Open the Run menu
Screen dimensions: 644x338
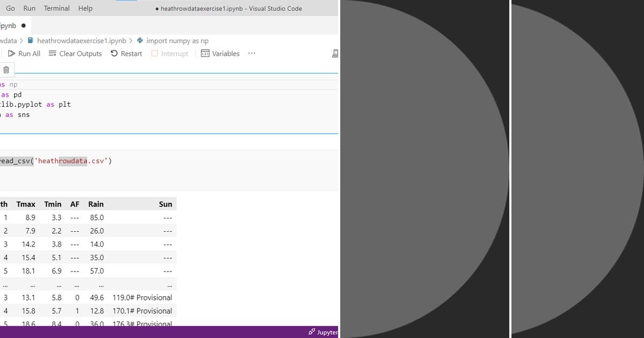pyautogui.click(x=29, y=8)
